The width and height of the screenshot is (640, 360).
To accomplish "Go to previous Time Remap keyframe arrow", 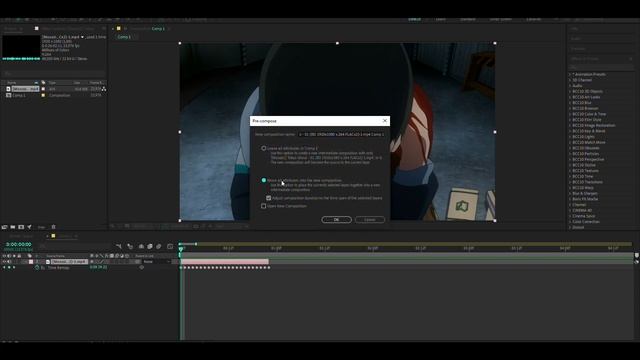I will point(4,268).
